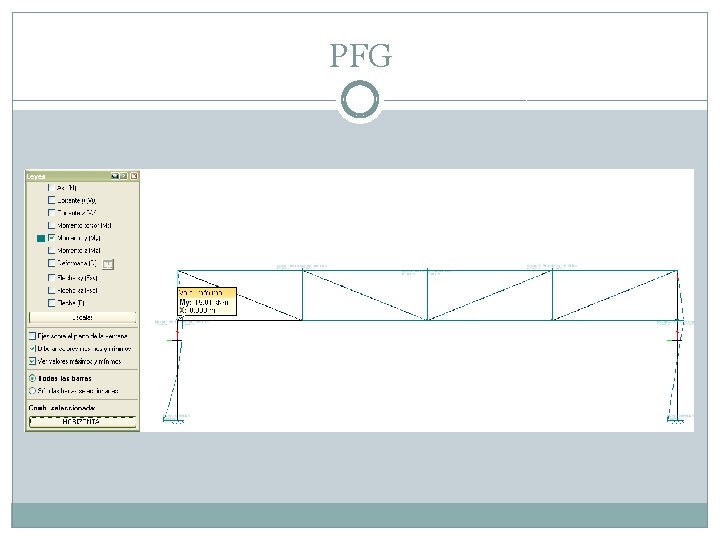
Task: Toggle Ver valores máximos y mínimos checkbox
Action: tap(33, 361)
